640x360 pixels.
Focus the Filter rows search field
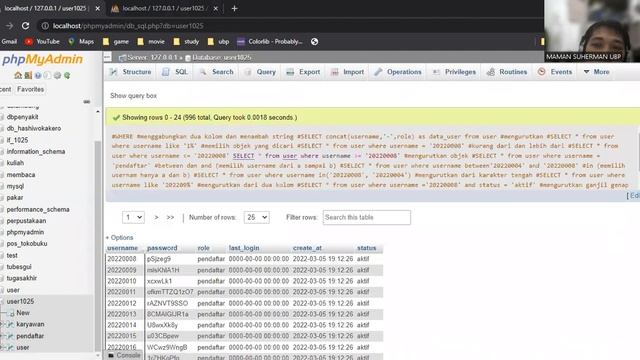[367, 218]
